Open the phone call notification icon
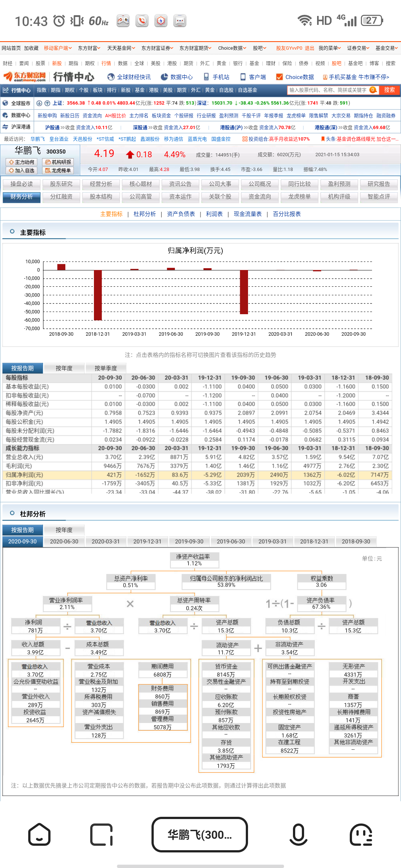 pyautogui.click(x=142, y=21)
